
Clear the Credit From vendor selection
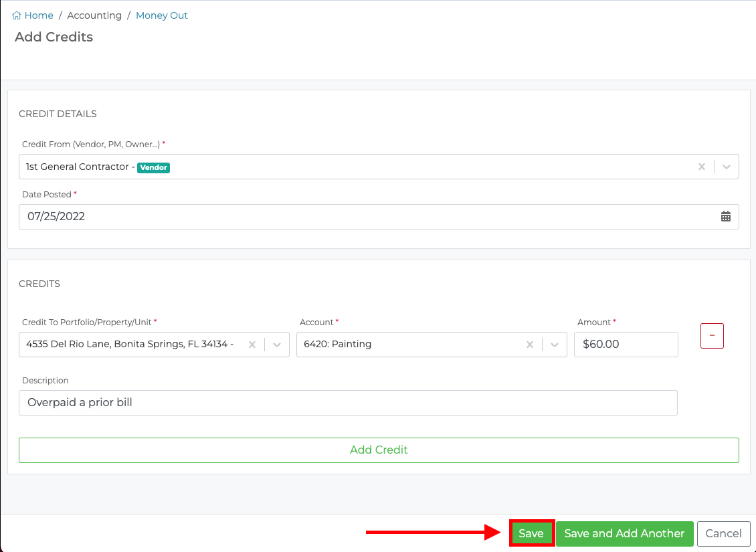701,166
